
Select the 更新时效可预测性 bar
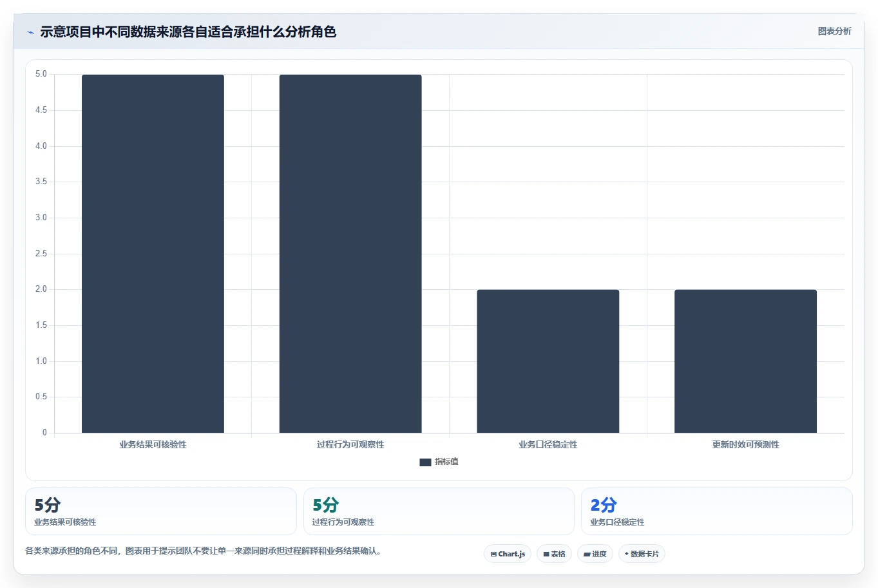(x=745, y=361)
